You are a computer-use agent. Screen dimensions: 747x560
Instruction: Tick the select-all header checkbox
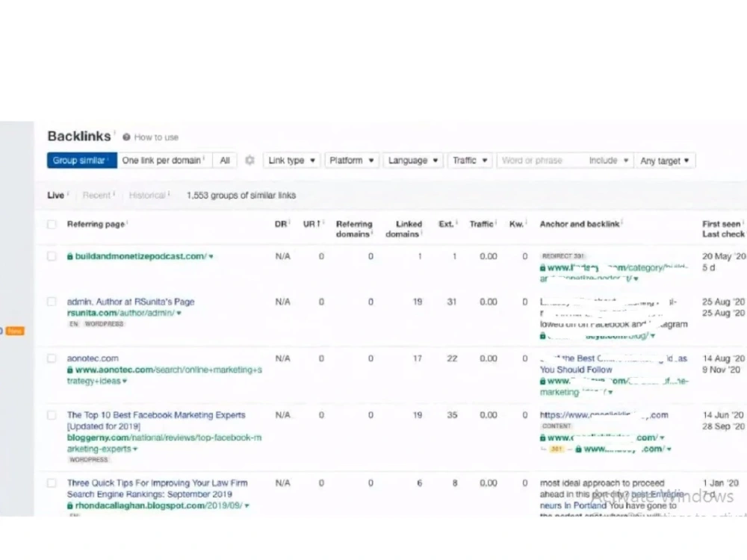(x=52, y=224)
